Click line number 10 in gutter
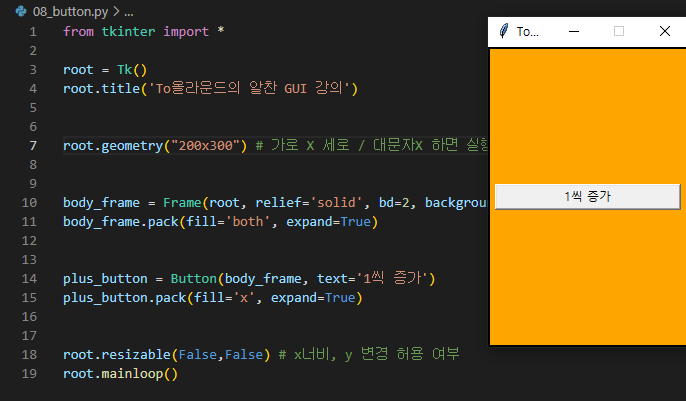Viewport: 686px width, 401px height. 29,202
